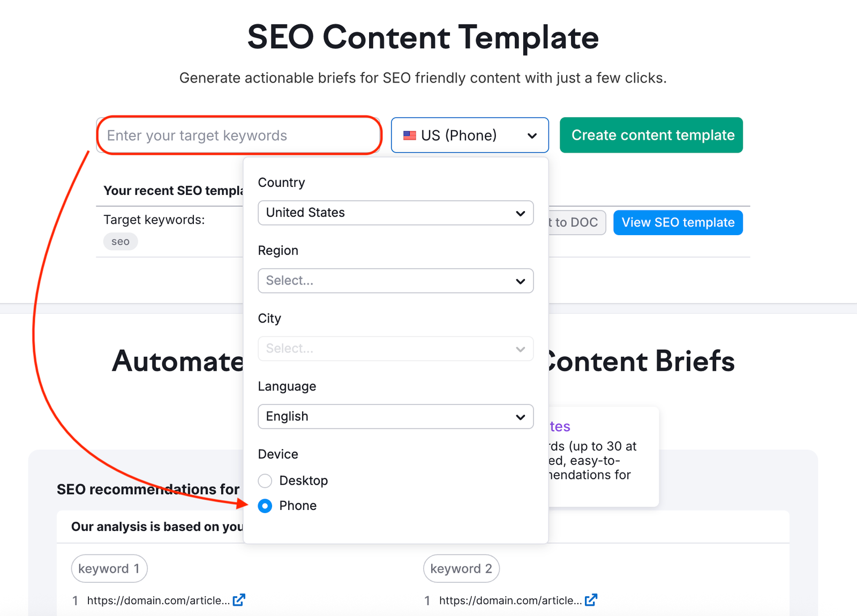Viewport: 857px width, 616px height.
Task: Select the 'seo' keyword tag
Action: coord(120,241)
